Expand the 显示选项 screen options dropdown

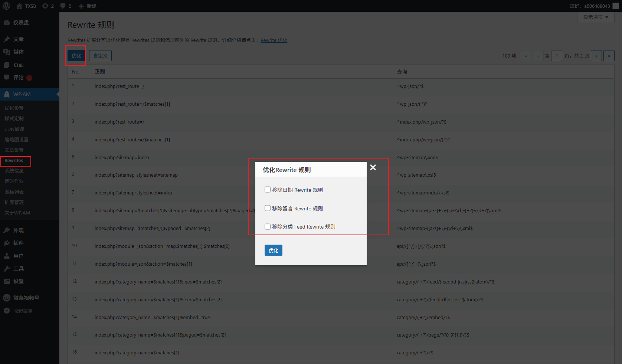click(596, 17)
